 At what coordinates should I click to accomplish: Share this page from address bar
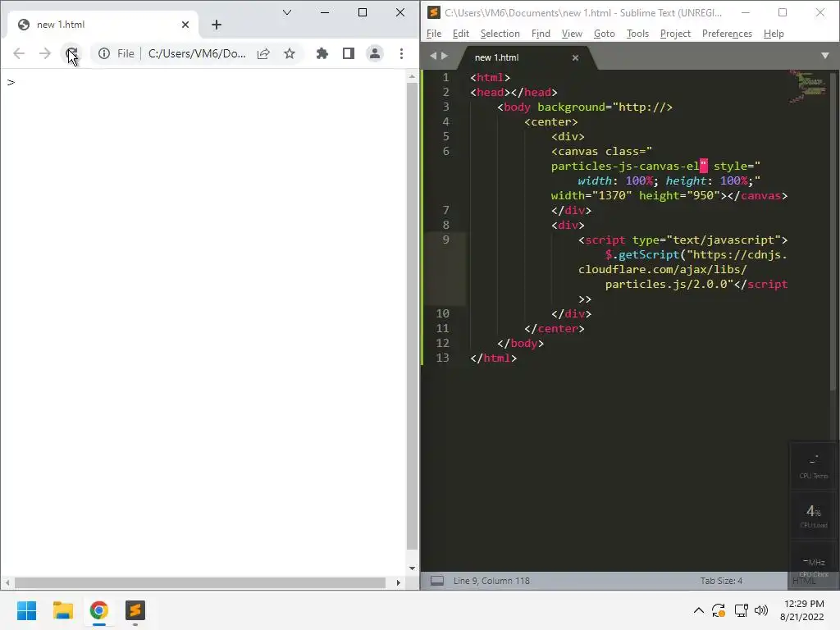tap(263, 53)
